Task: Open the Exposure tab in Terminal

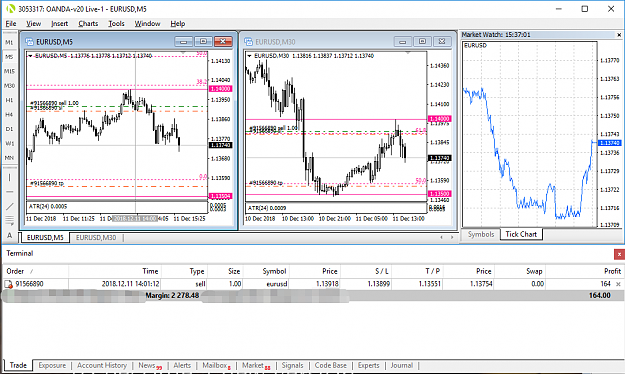Action: (52, 365)
